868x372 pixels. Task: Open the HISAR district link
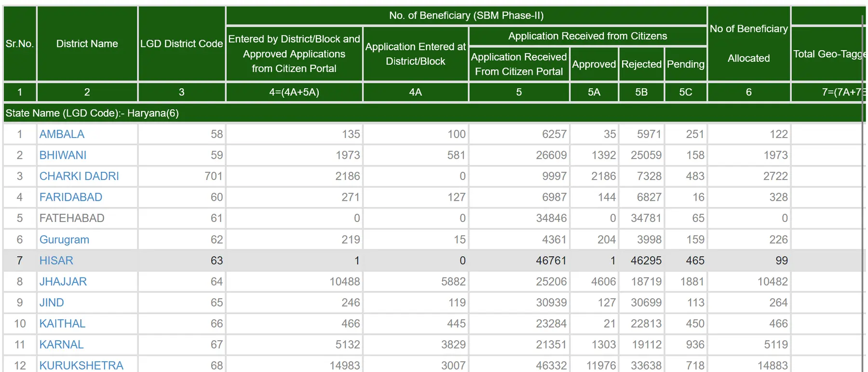pyautogui.click(x=56, y=261)
